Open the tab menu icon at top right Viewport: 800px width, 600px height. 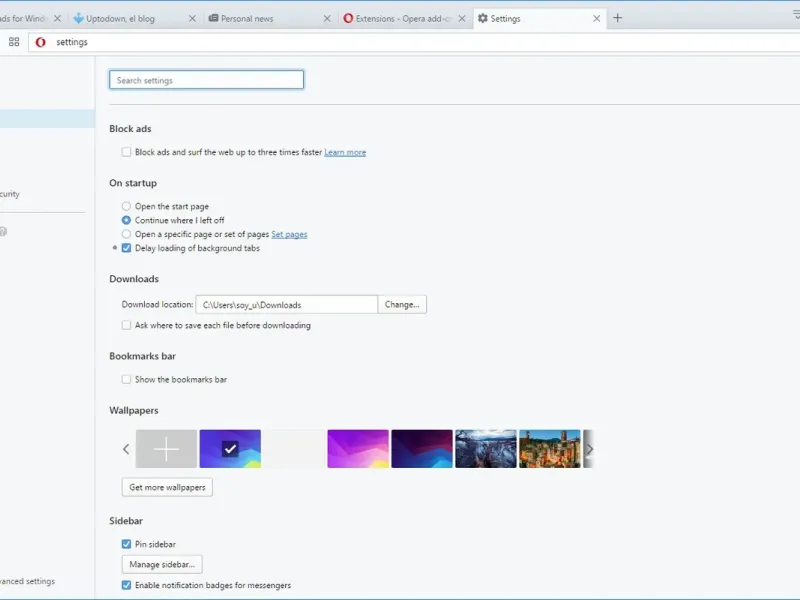(x=796, y=15)
